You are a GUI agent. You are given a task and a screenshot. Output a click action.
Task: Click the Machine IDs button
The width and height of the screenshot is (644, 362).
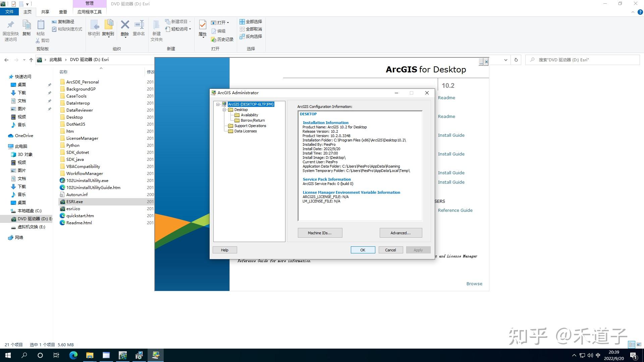pyautogui.click(x=320, y=233)
